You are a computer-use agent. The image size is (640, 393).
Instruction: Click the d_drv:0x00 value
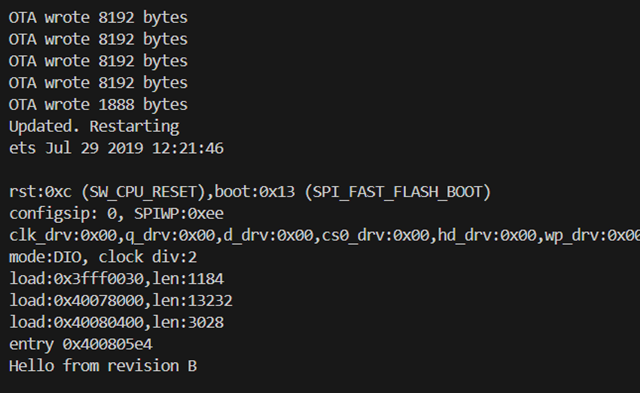tap(269, 235)
